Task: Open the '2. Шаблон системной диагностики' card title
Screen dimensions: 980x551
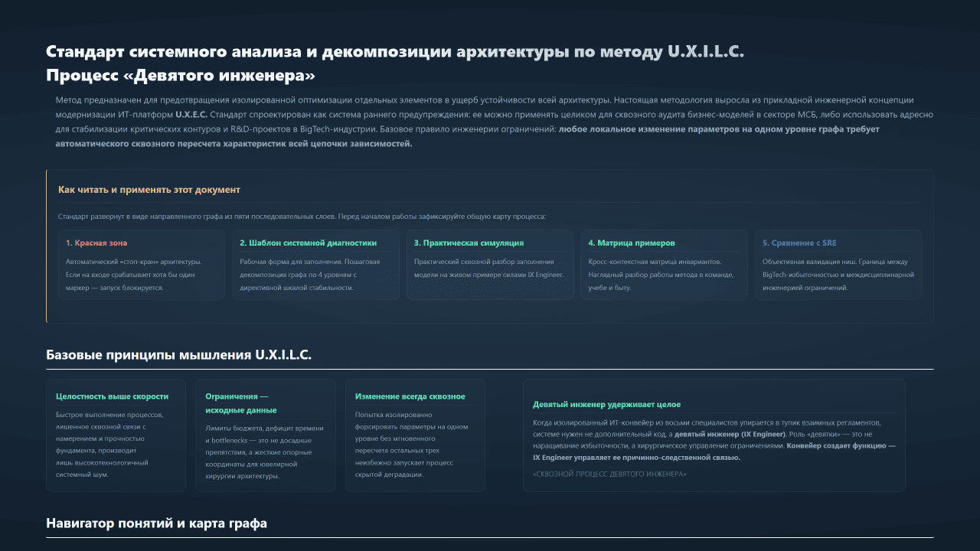Action: point(308,243)
